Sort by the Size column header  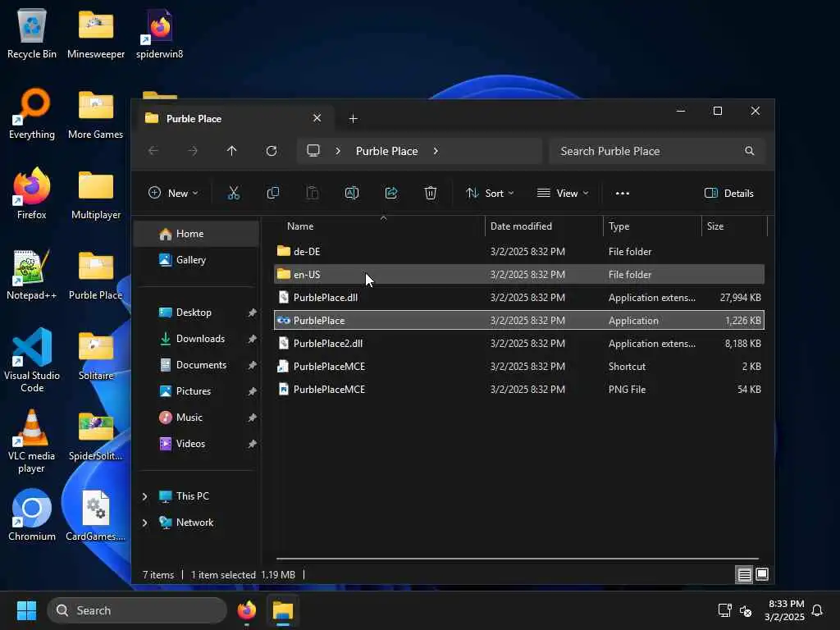pyautogui.click(x=734, y=226)
